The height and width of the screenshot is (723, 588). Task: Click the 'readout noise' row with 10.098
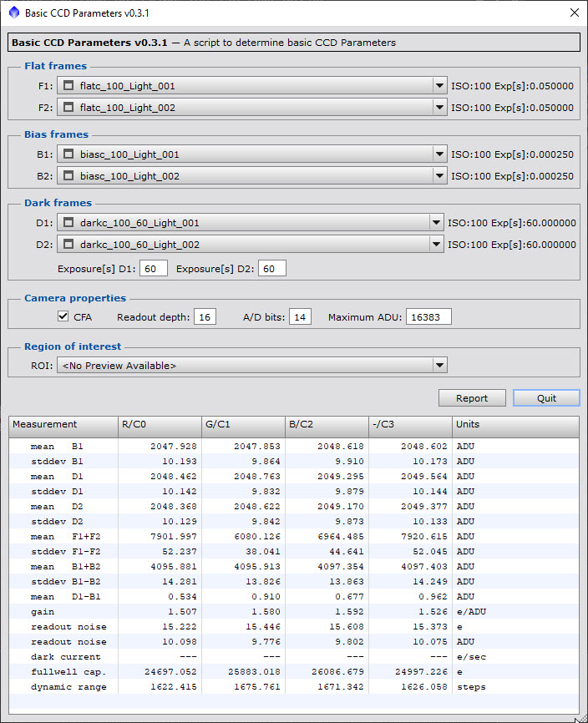pyautogui.click(x=294, y=641)
